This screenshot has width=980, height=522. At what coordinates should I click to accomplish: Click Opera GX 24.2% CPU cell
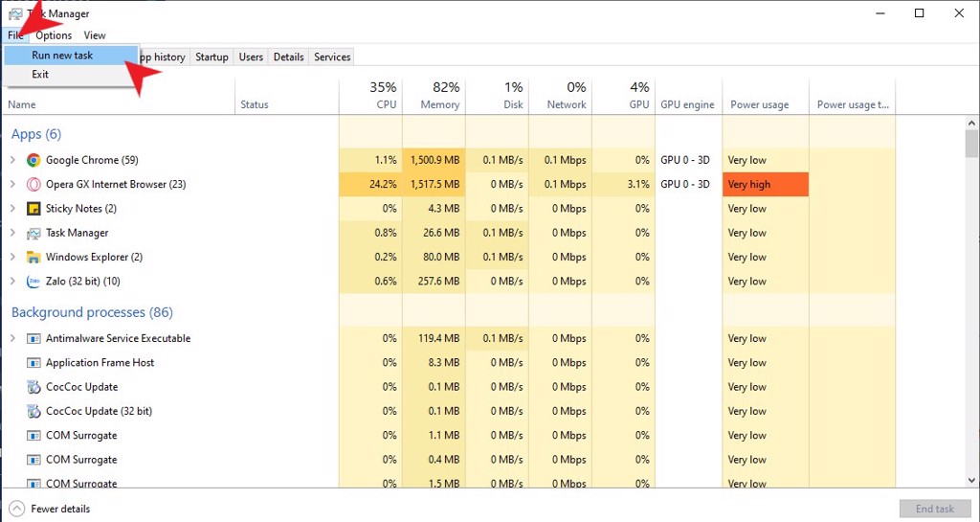[x=370, y=185]
